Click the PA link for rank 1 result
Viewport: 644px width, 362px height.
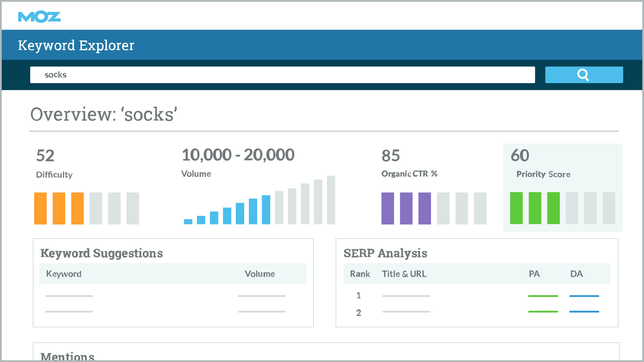click(x=543, y=296)
